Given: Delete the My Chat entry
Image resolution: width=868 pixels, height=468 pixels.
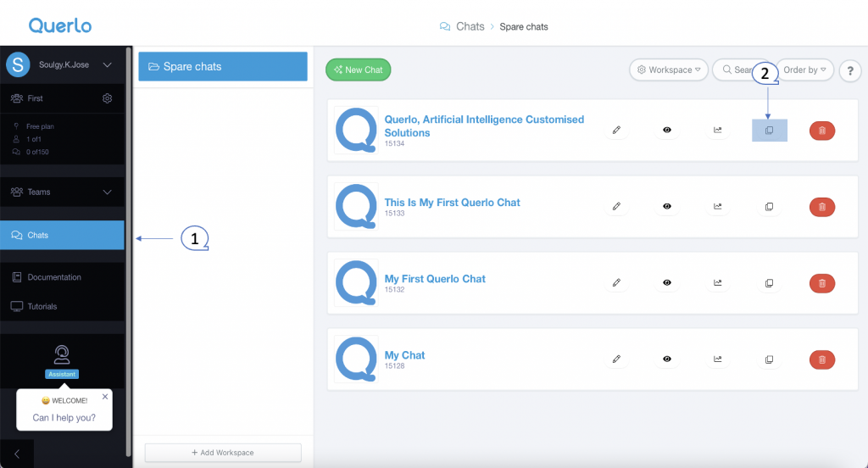Looking at the screenshot, I should tap(822, 360).
